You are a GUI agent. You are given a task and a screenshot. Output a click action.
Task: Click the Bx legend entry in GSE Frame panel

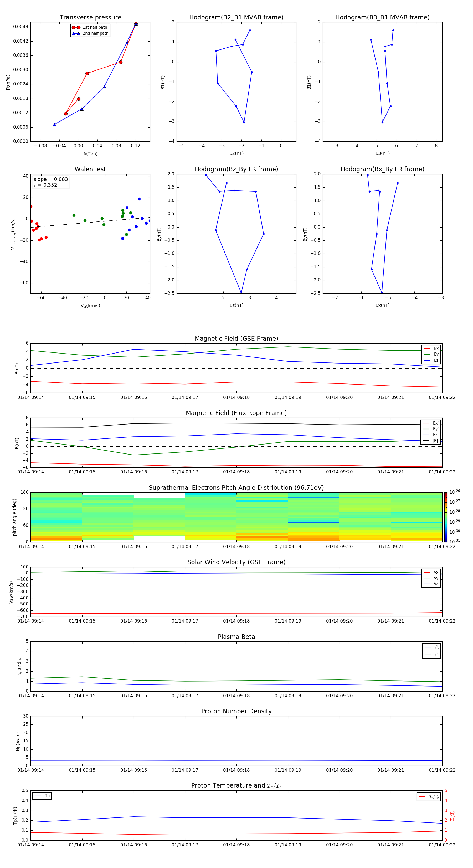[x=431, y=349]
